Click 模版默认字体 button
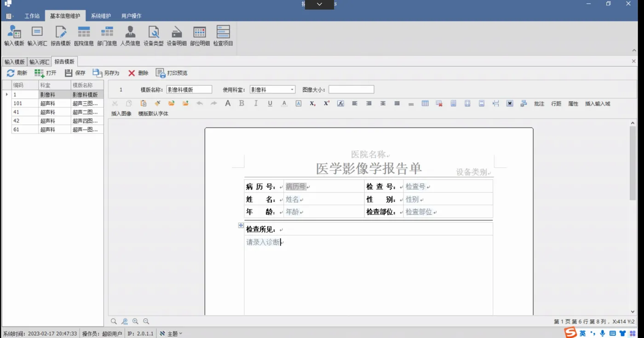The height and width of the screenshot is (338, 644). tap(153, 113)
